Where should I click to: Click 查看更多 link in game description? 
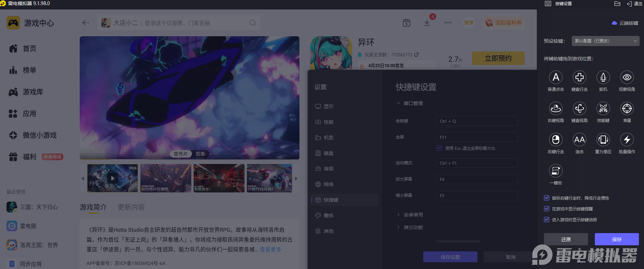pos(271,249)
